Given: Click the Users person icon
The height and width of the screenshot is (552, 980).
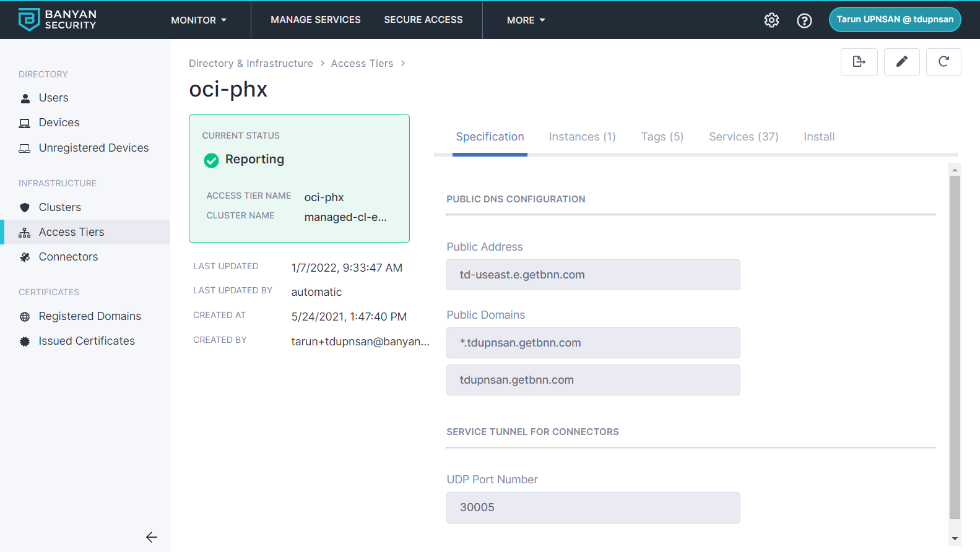Looking at the screenshot, I should coord(25,98).
